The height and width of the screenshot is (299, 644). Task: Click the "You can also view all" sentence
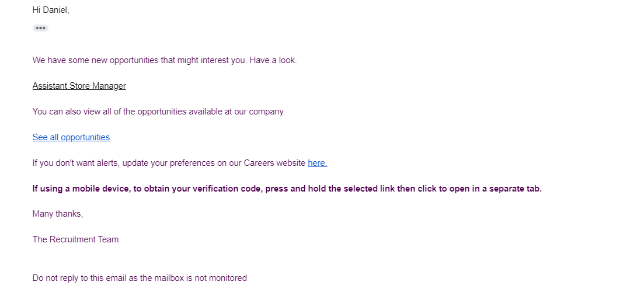pyautogui.click(x=159, y=112)
